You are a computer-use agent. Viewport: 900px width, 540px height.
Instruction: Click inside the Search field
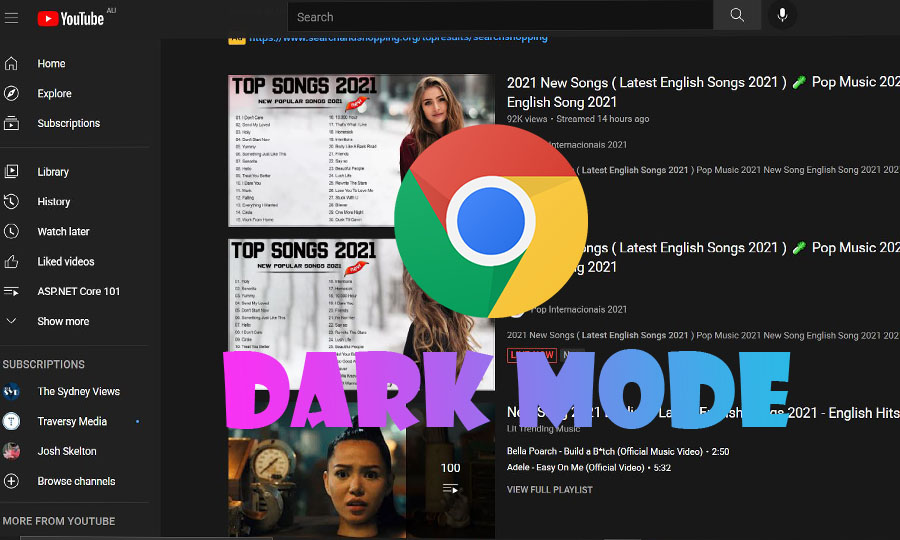500,16
